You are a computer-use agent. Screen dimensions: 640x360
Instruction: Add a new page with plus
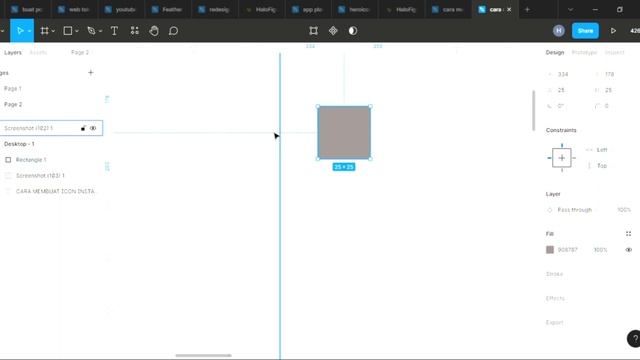[x=91, y=73]
